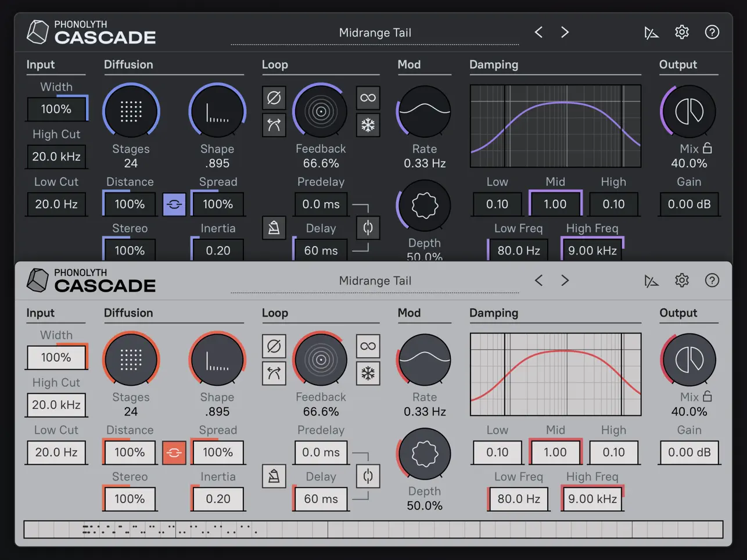Toggle orange Distance-Spread link in light Cascade
The image size is (747, 560).
coord(174,453)
